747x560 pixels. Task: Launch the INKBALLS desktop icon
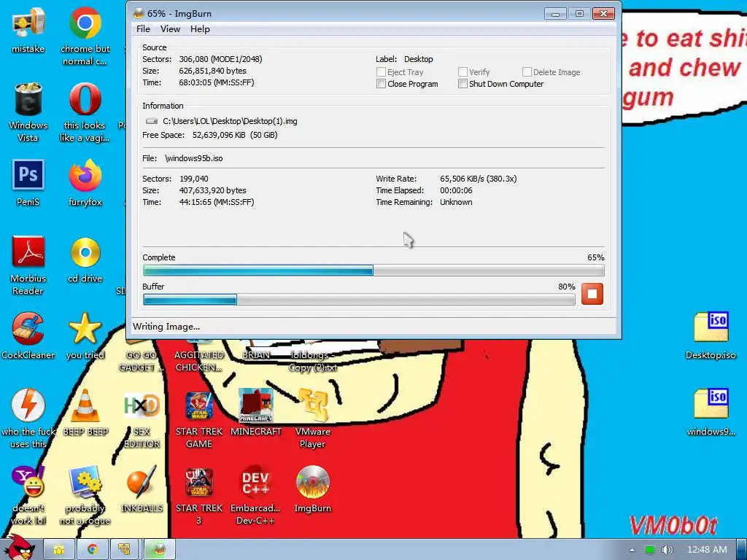click(x=142, y=482)
